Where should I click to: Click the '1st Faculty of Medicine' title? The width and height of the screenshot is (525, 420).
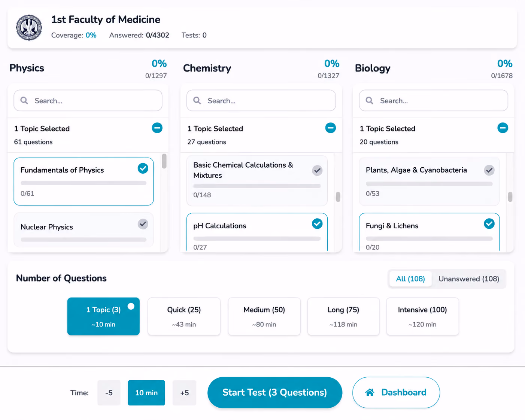106,19
